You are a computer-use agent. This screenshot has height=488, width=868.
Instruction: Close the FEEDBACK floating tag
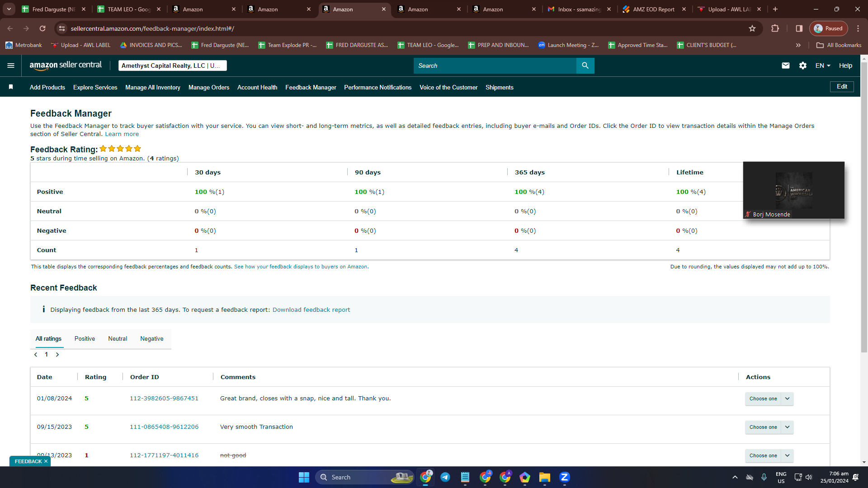(46, 461)
